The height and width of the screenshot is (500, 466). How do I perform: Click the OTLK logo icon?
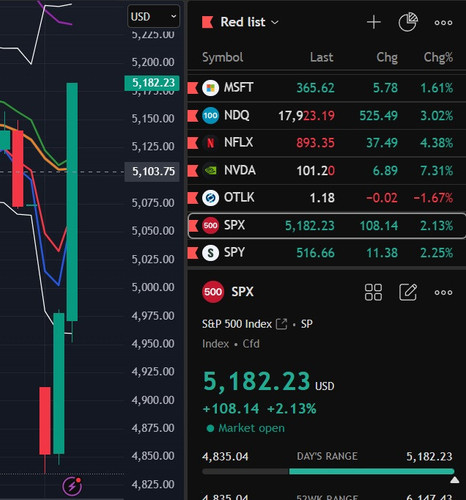[x=211, y=198]
